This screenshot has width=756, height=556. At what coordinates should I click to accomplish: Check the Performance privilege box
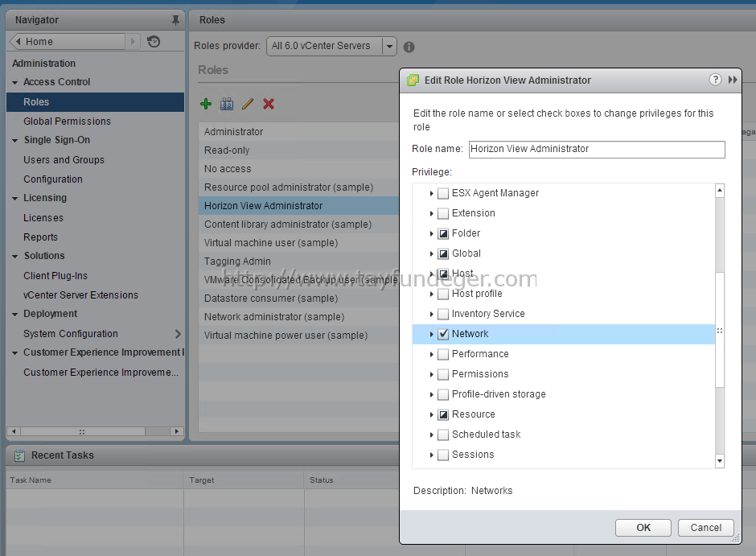point(442,354)
